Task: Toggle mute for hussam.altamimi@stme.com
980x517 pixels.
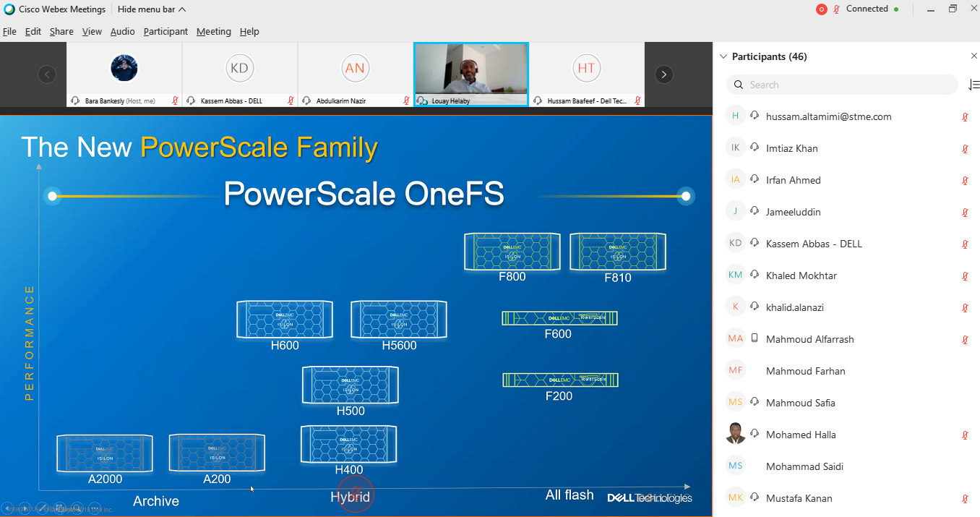Action: pyautogui.click(x=965, y=116)
